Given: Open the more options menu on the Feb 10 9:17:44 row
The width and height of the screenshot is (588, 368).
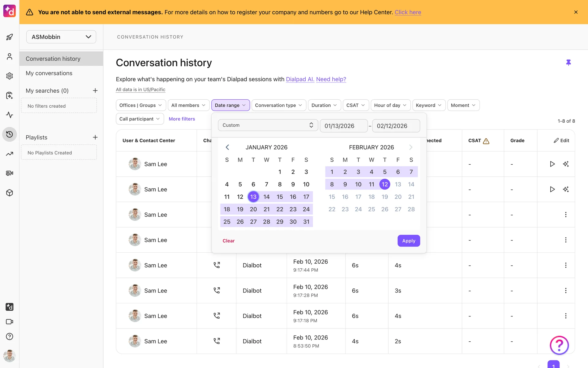Looking at the screenshot, I should 566,265.
